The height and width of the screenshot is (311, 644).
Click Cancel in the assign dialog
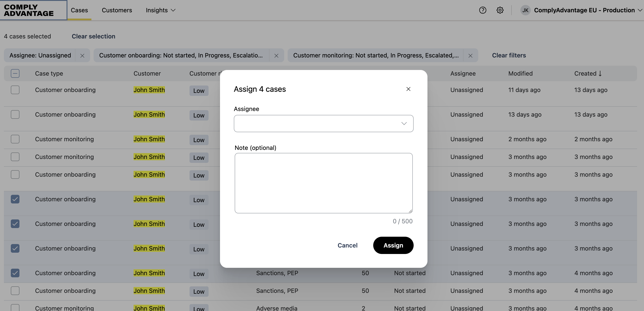click(347, 245)
